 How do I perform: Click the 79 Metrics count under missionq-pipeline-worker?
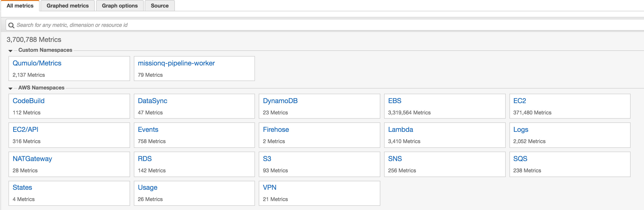[x=150, y=75]
